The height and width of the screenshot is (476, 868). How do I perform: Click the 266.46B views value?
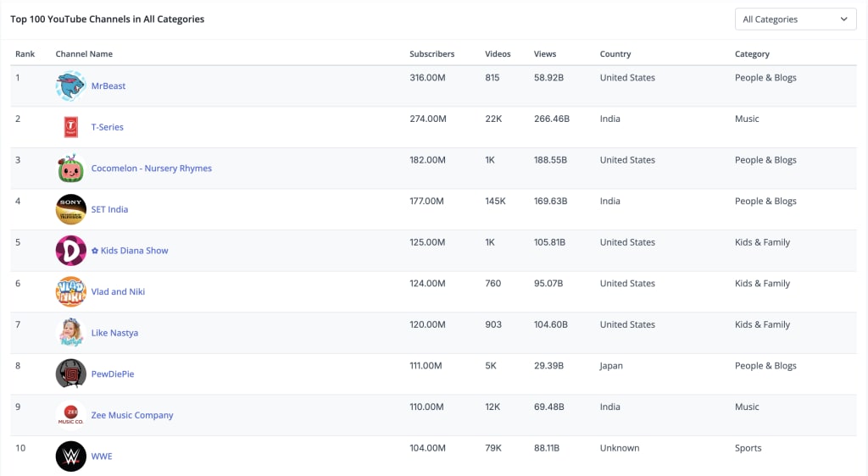point(551,119)
